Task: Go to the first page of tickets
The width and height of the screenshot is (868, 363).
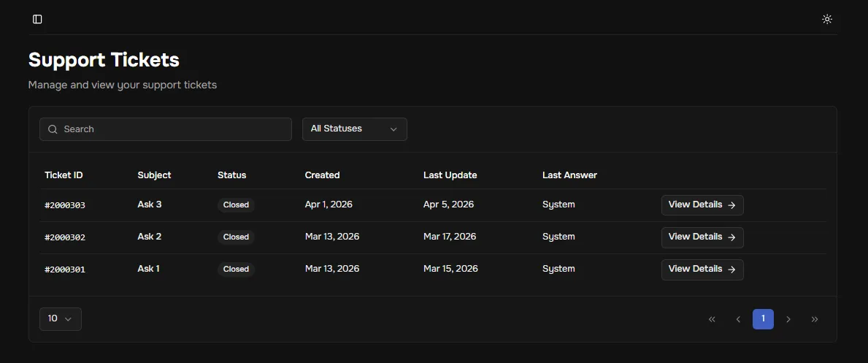Action: [712, 319]
